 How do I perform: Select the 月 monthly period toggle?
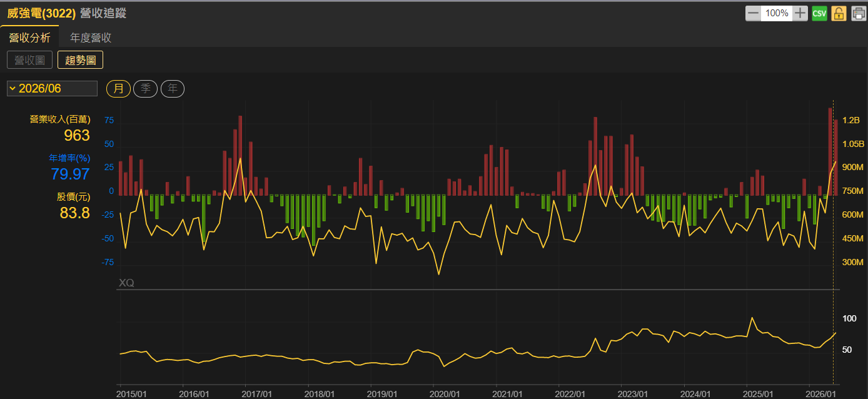pos(118,89)
